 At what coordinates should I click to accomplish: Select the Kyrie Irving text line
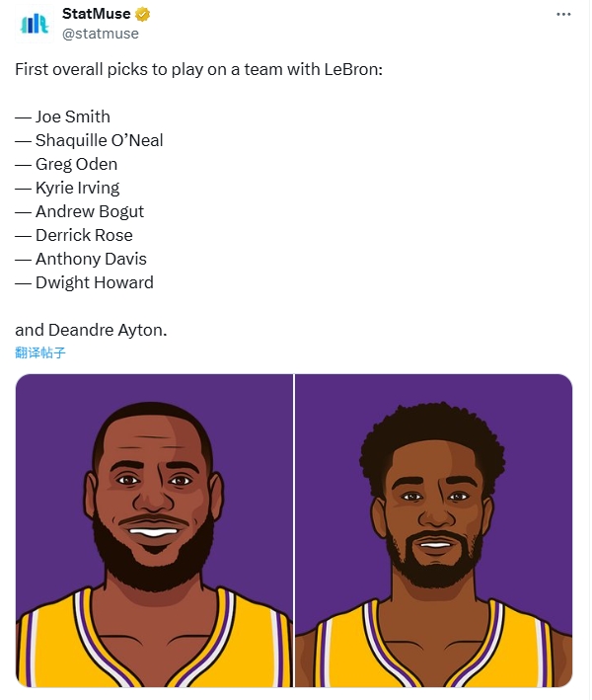pos(67,188)
